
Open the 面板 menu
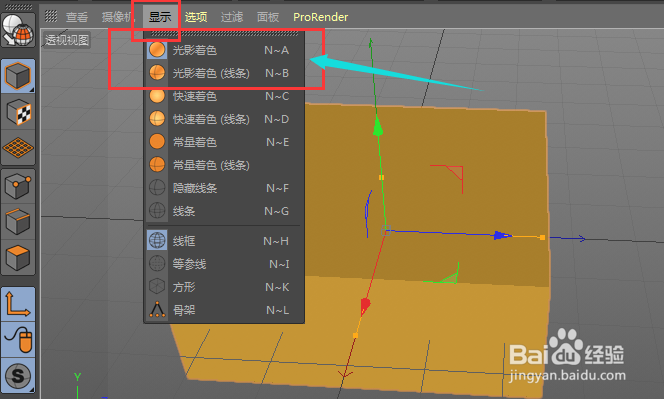(268, 17)
